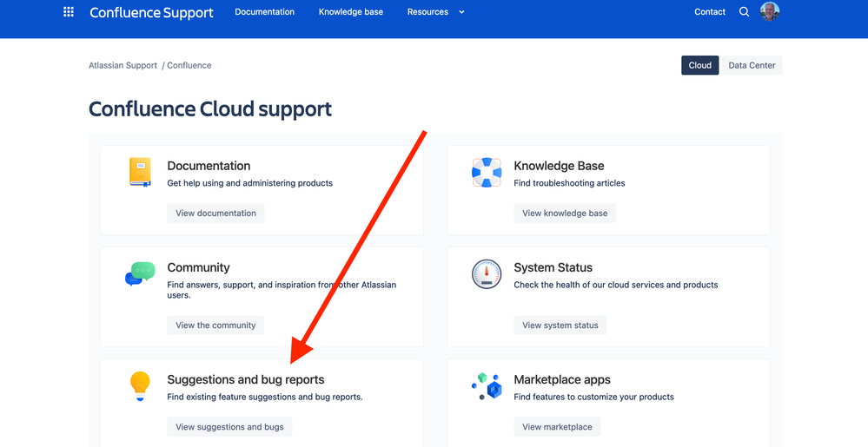Click the search magnifier icon

point(744,11)
